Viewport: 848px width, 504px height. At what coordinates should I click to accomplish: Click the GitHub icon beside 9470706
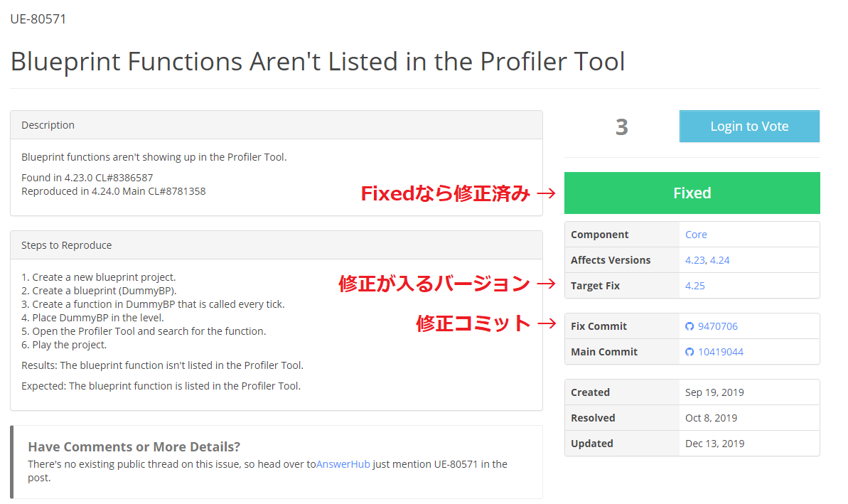click(x=689, y=326)
